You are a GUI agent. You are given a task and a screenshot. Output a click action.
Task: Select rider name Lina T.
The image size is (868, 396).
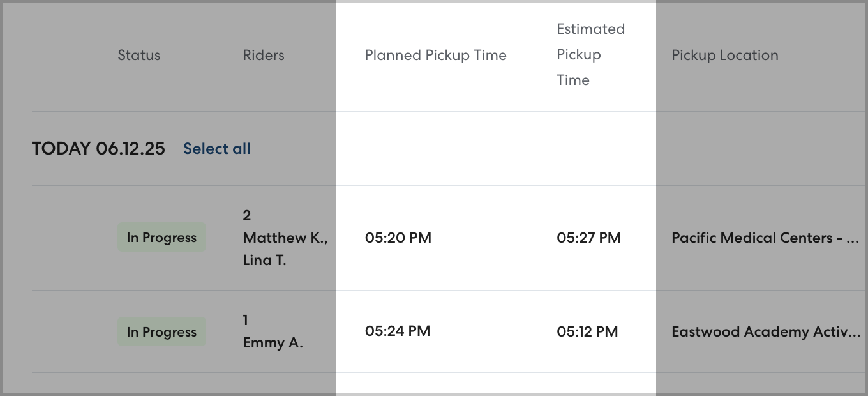coord(264,260)
